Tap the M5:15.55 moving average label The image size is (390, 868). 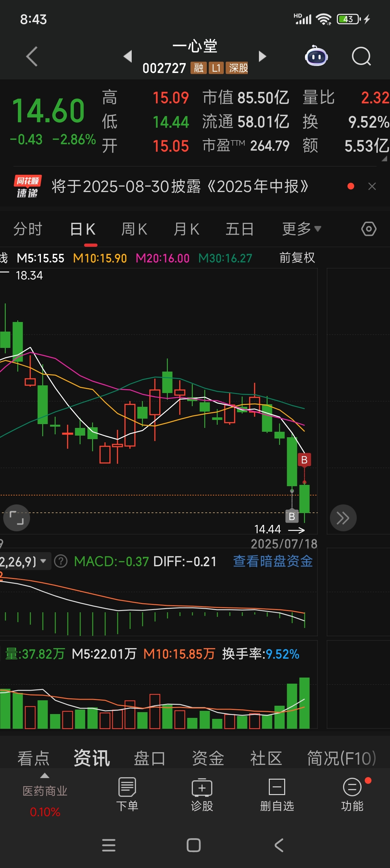click(x=40, y=258)
